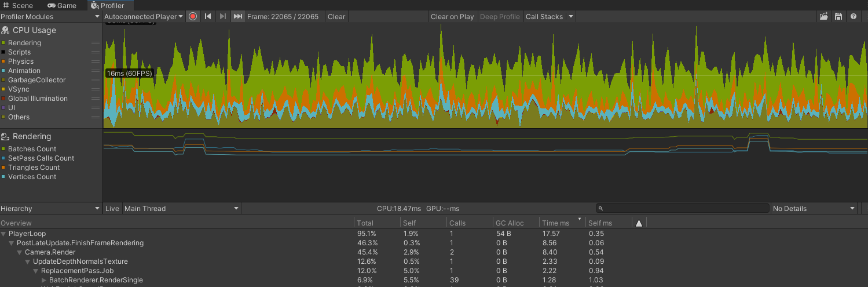The image size is (868, 287).
Task: Open Hierarchy view mode dropdown
Action: coord(51,209)
